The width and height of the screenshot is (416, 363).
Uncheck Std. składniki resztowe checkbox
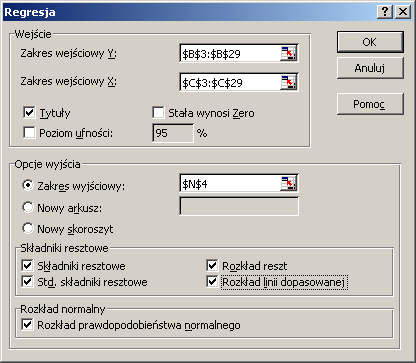tap(27, 282)
